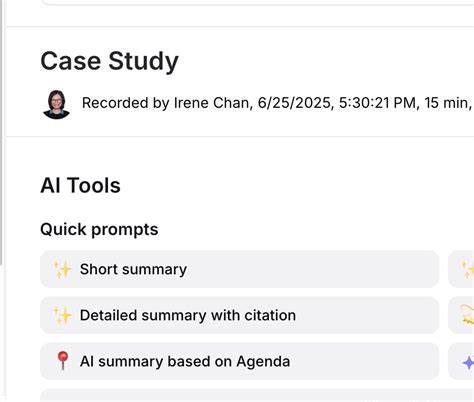This screenshot has width=474, height=402.
Task: Click the Case Study recording title
Action: (x=109, y=61)
